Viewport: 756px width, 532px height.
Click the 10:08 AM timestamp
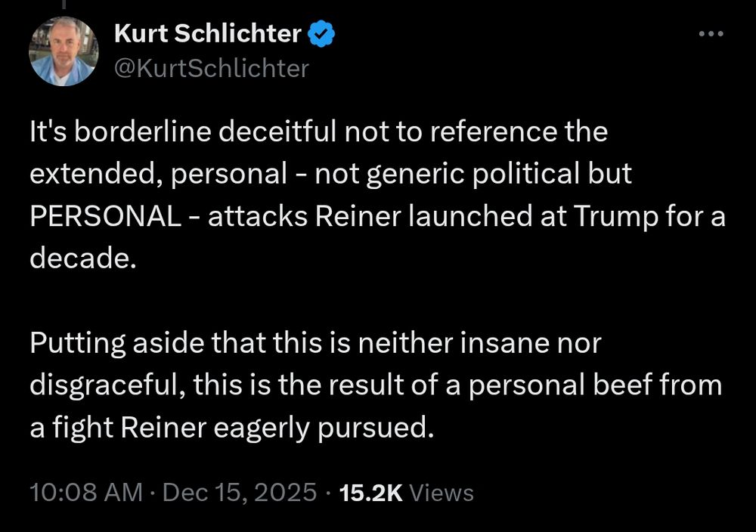86,493
